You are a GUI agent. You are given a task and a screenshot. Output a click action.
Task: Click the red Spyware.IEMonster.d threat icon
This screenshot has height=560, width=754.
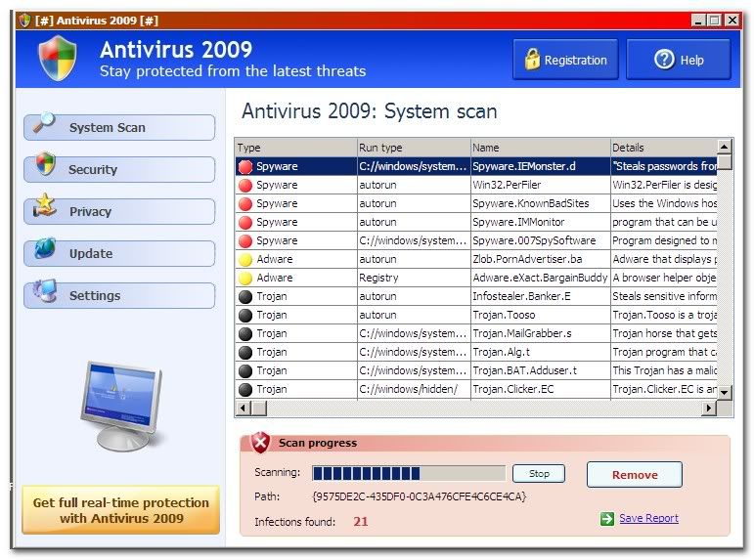point(245,167)
